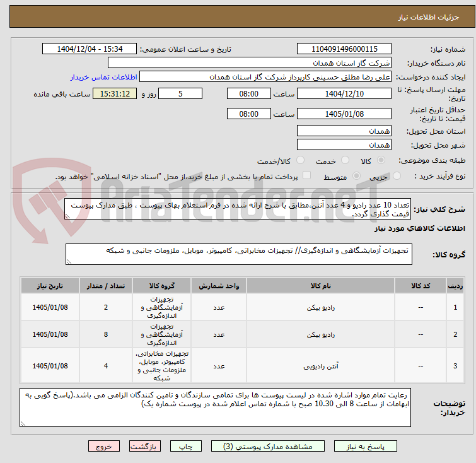Click آنتن رادیویی item name
This screenshot has width=476, height=463.
tap(320, 366)
